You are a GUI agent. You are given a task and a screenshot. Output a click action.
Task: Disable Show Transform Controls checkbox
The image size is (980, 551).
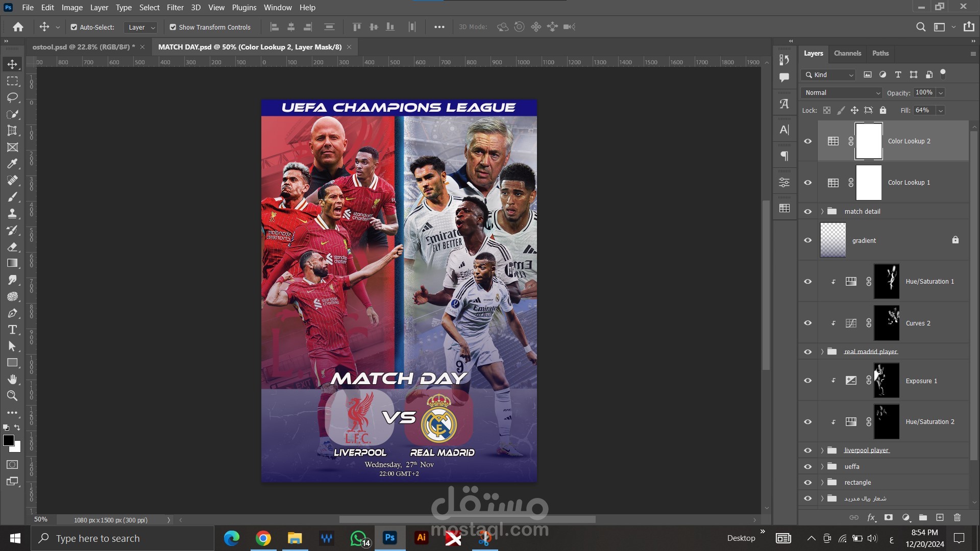point(173,27)
